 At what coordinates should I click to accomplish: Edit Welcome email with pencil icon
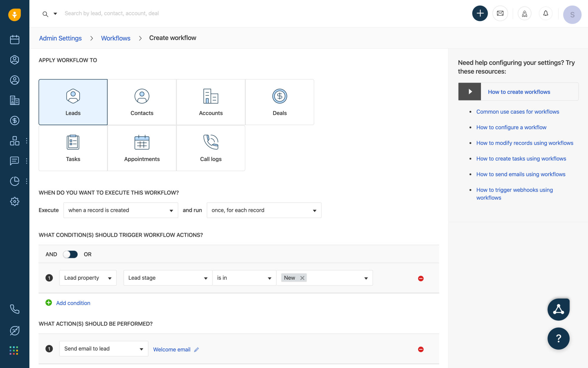click(x=197, y=349)
